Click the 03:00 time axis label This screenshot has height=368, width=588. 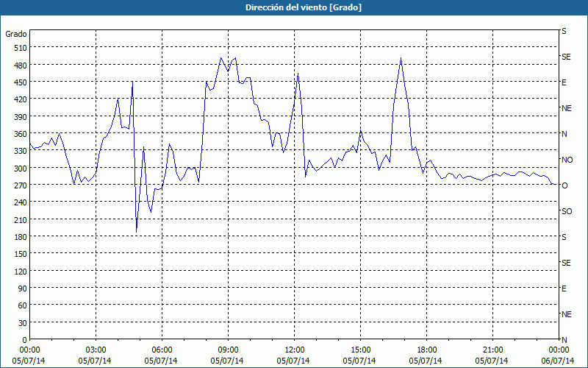[96, 350]
